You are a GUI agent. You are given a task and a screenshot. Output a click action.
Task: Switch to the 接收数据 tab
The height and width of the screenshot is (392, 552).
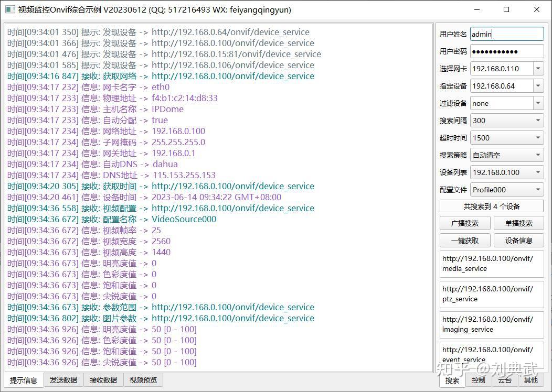click(x=103, y=380)
